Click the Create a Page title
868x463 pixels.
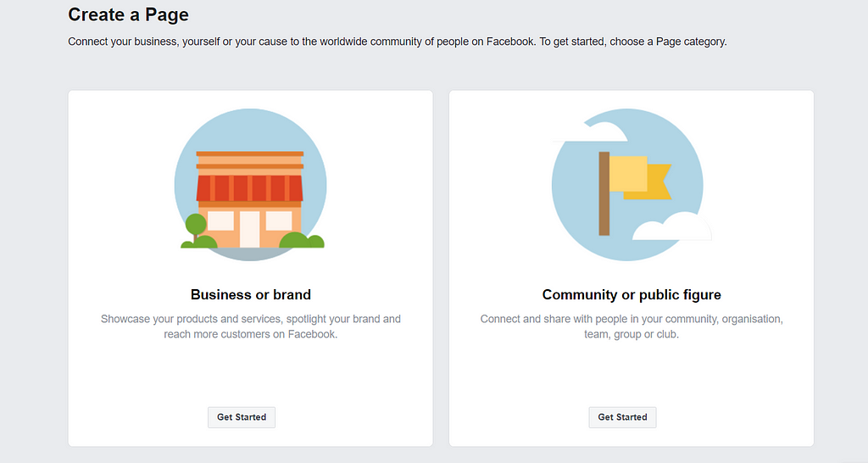click(x=129, y=15)
